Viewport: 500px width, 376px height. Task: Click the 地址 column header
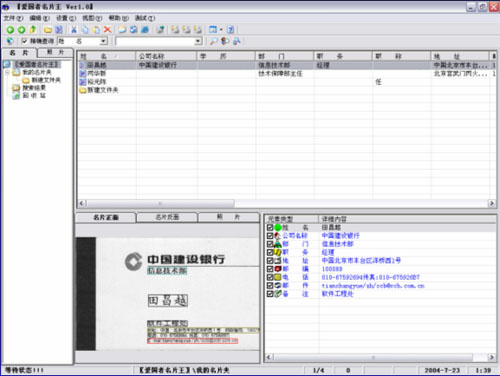[x=460, y=56]
